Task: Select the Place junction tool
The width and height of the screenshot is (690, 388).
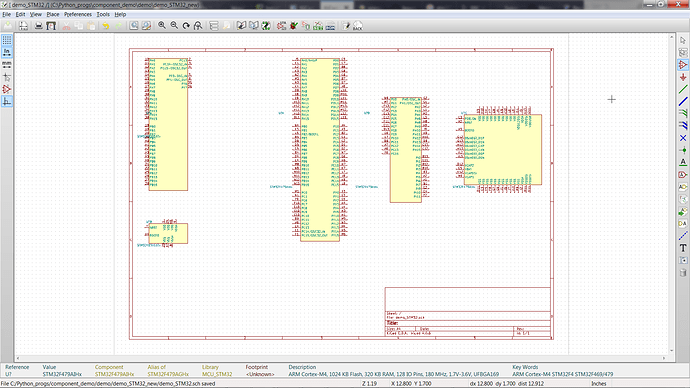Action: click(683, 150)
